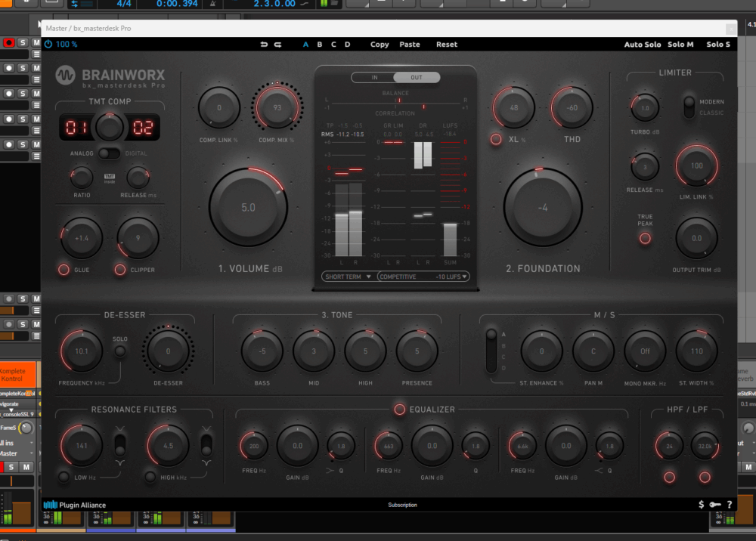
Task: Click the TMT COMP RATIO knob
Action: 82,178
